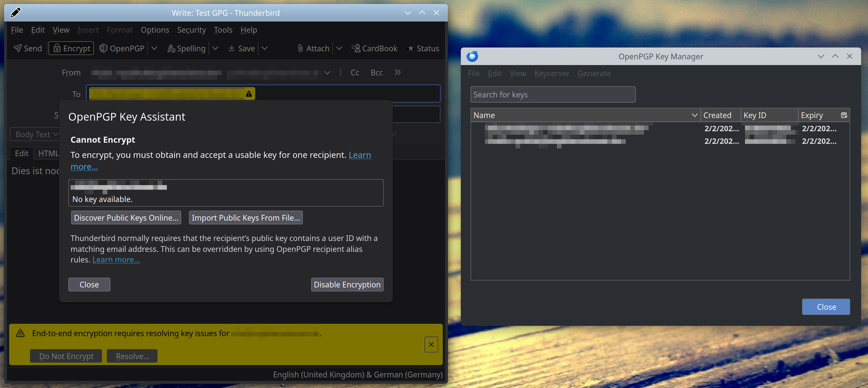Open the Security menu
The image size is (868, 388).
[191, 30]
